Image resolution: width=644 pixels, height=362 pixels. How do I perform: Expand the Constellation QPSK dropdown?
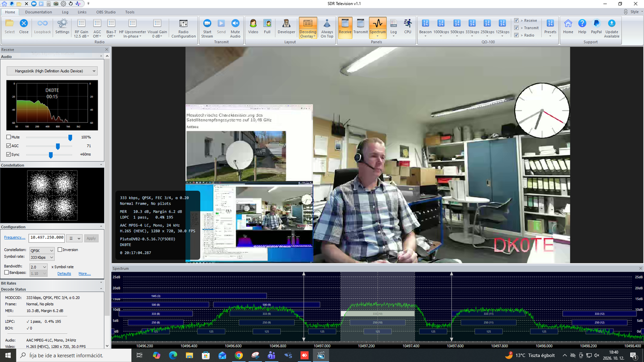(42, 250)
